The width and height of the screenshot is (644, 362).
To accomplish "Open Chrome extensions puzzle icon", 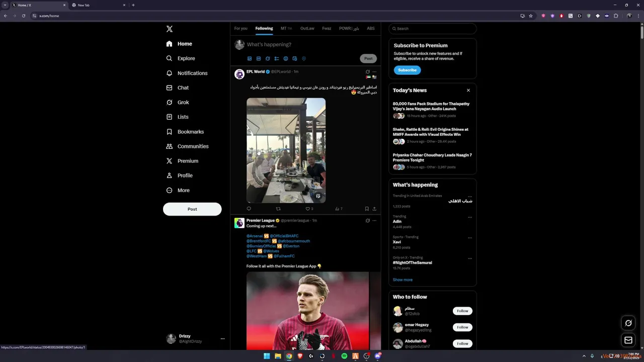I will point(616,16).
